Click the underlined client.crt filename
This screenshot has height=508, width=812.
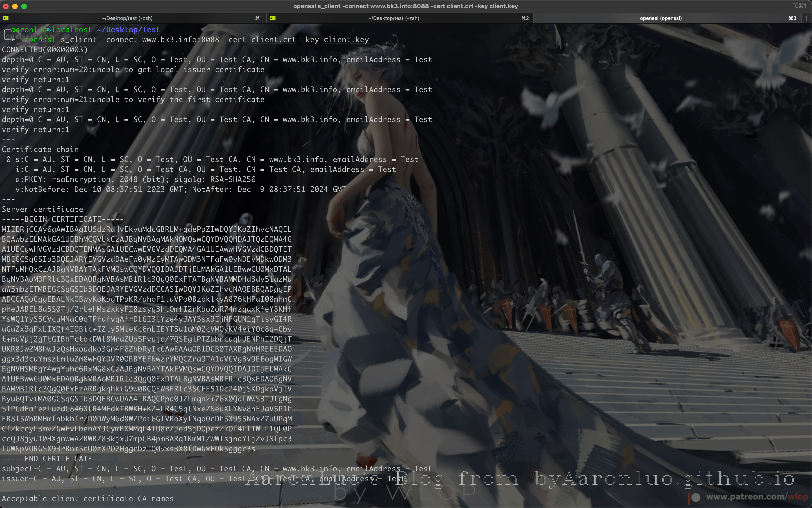(x=273, y=40)
